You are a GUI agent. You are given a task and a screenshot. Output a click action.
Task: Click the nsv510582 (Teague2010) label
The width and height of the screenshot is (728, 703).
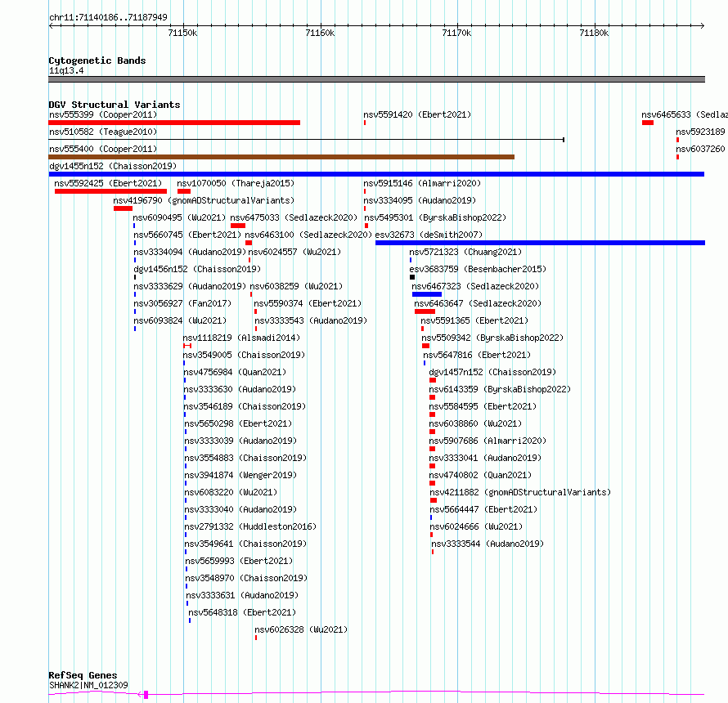pyautogui.click(x=103, y=132)
